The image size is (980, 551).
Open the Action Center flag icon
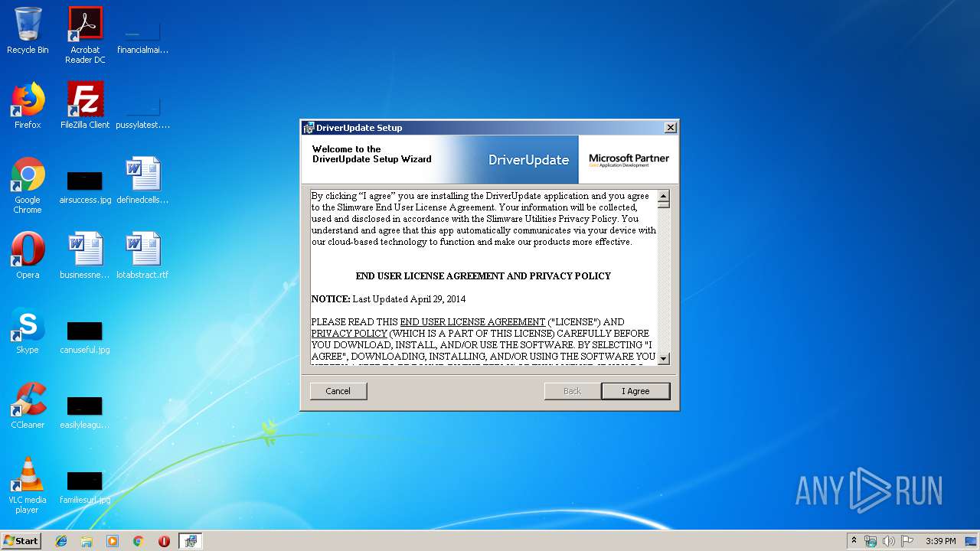coord(906,541)
